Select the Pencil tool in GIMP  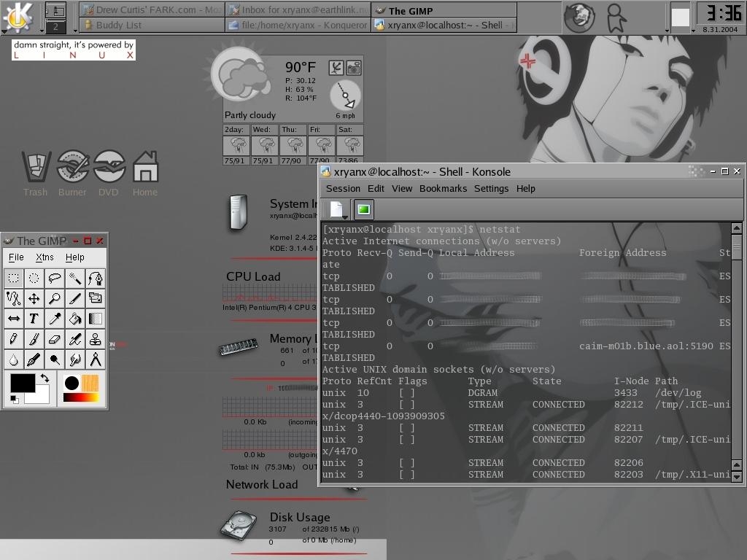point(14,339)
